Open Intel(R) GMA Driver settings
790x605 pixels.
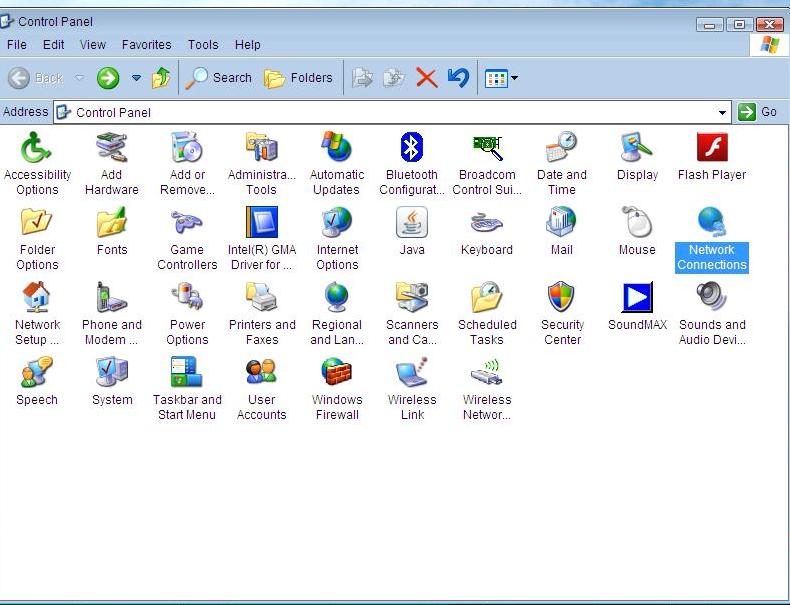[x=261, y=238]
